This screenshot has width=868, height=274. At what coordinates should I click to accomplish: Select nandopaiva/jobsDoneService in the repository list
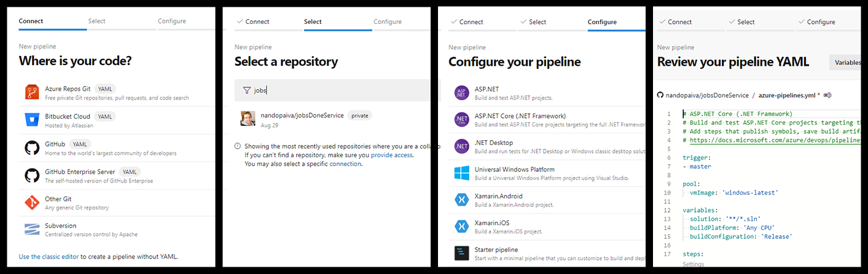[302, 115]
